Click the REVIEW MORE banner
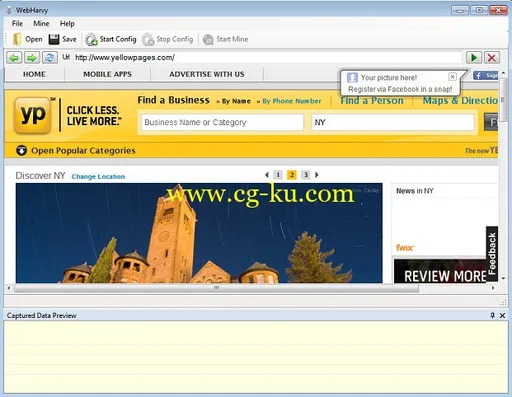Viewport: 512px width, 397px height. pyautogui.click(x=440, y=271)
